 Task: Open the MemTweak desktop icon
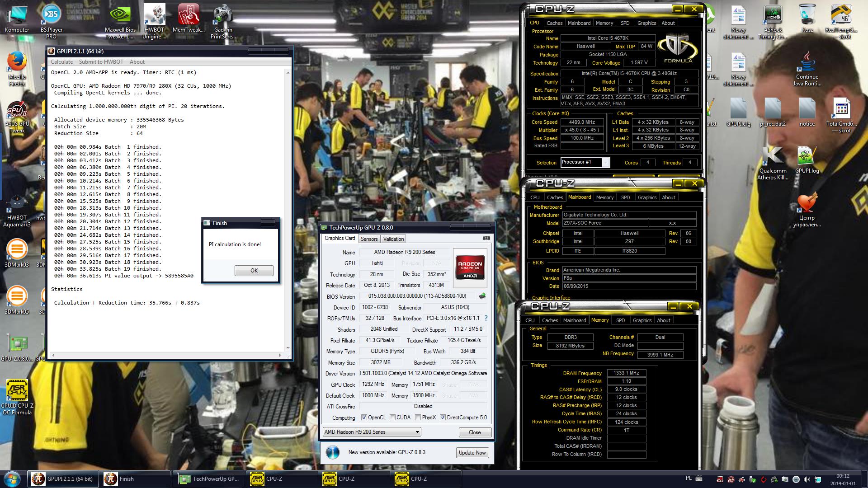[x=189, y=19]
